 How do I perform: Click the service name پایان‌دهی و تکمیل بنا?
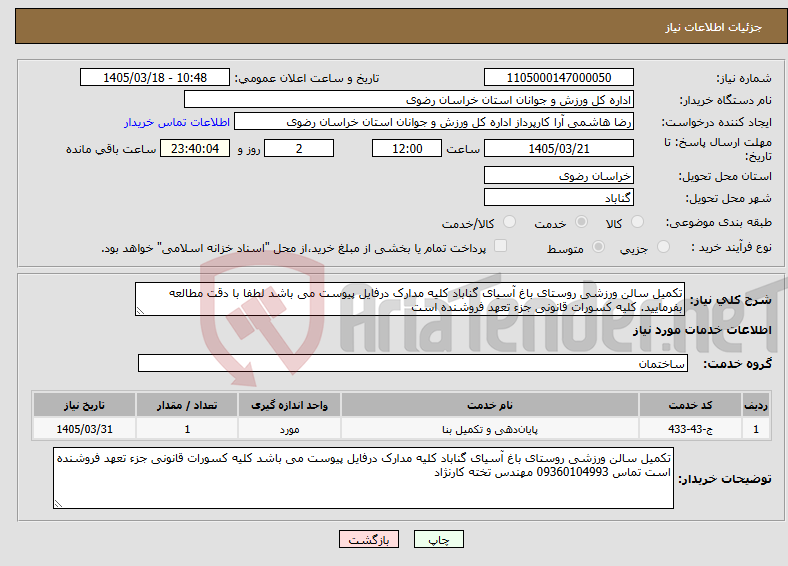pos(489,429)
